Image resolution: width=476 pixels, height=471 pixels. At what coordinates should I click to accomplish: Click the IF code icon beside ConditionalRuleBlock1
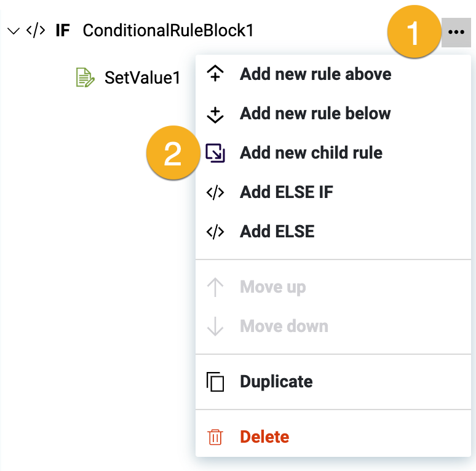(36, 31)
